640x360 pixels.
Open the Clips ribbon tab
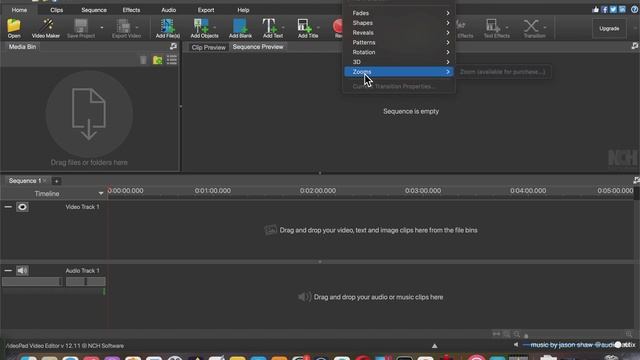56,10
